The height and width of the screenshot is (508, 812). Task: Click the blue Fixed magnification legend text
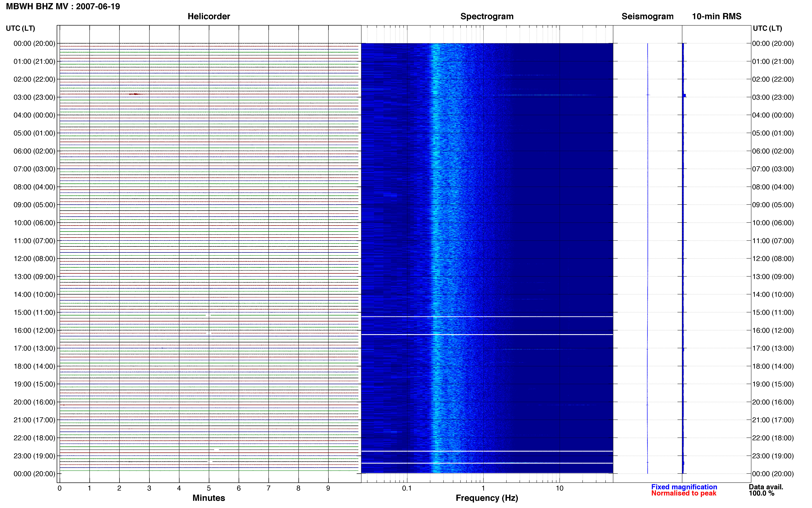tap(684, 487)
